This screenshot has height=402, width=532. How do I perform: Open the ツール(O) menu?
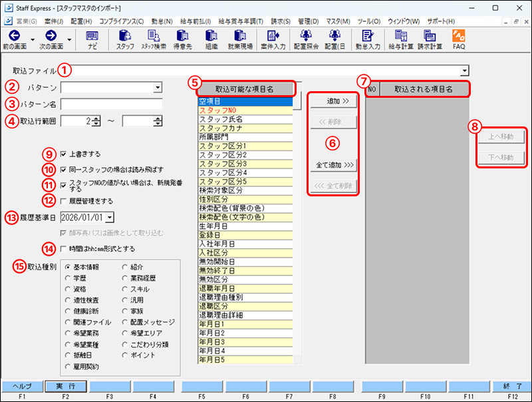(369, 21)
